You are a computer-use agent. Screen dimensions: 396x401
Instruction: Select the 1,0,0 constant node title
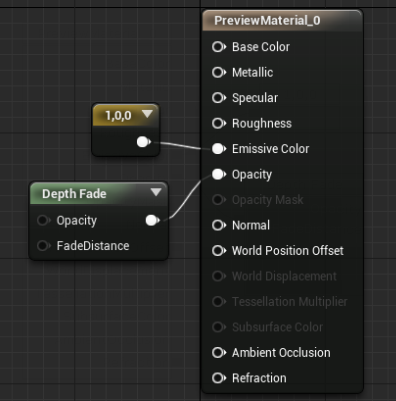click(x=118, y=115)
